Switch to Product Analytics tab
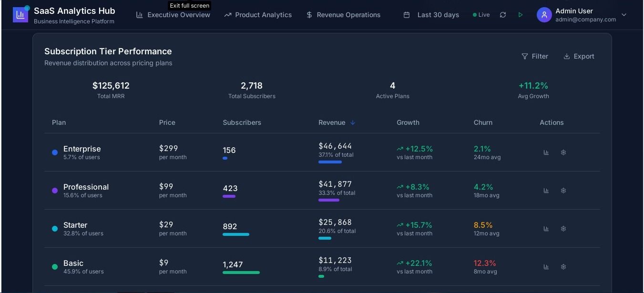 [x=258, y=15]
